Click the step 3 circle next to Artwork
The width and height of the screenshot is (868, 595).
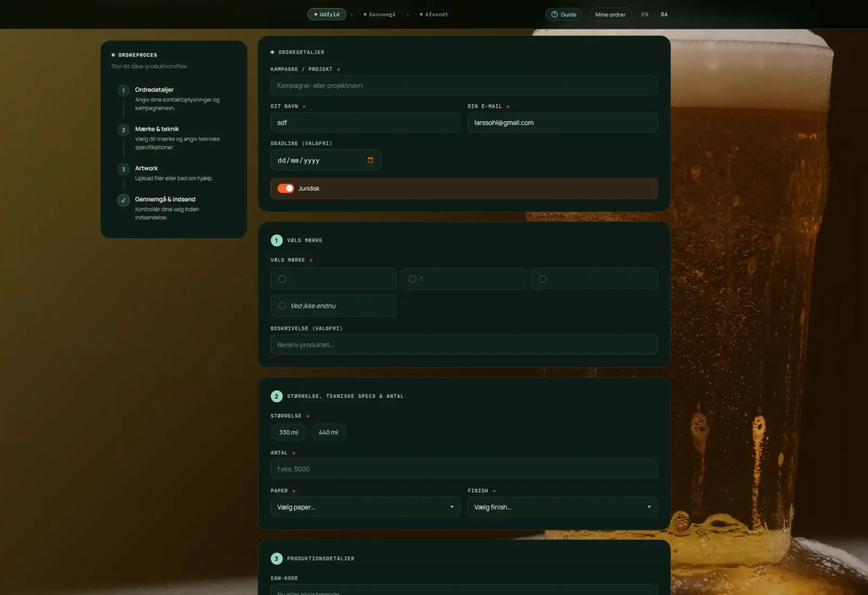pos(124,169)
